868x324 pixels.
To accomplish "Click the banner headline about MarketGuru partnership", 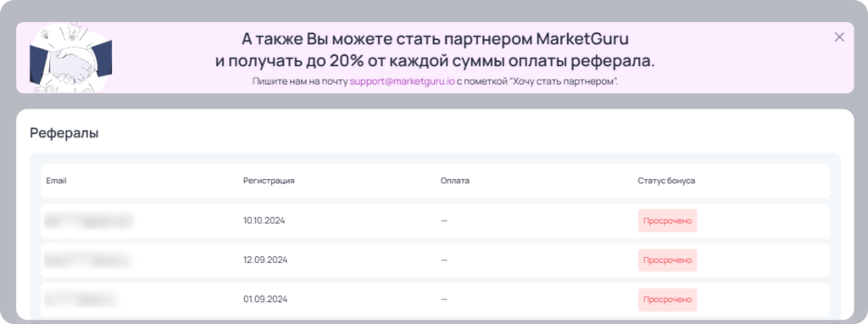I will (x=435, y=50).
